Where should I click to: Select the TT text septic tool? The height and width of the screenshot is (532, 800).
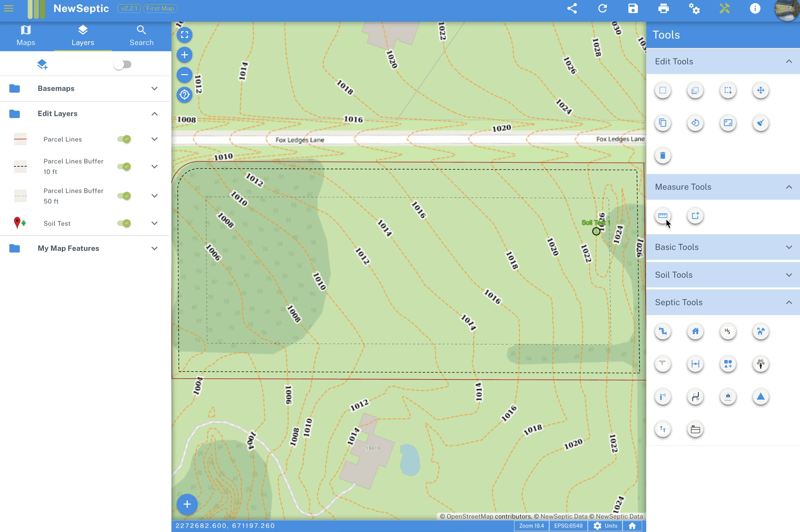[x=663, y=429]
